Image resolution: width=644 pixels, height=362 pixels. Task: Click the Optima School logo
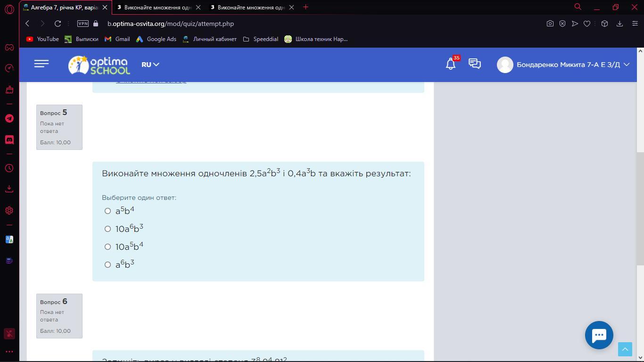[x=99, y=65]
